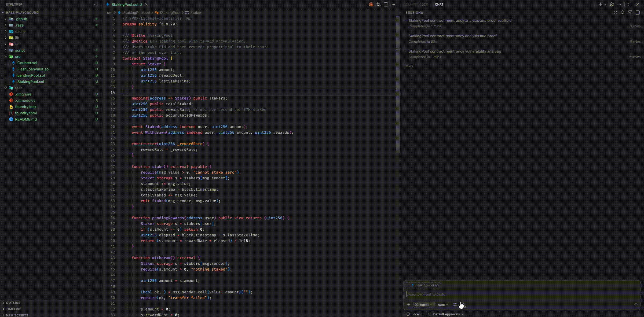Open chat panel more actions ellipsis
The width and height of the screenshot is (644, 317).
(619, 5)
